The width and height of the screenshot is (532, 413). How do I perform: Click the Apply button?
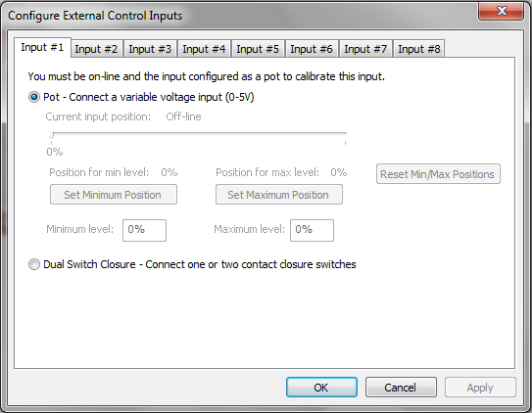point(480,387)
